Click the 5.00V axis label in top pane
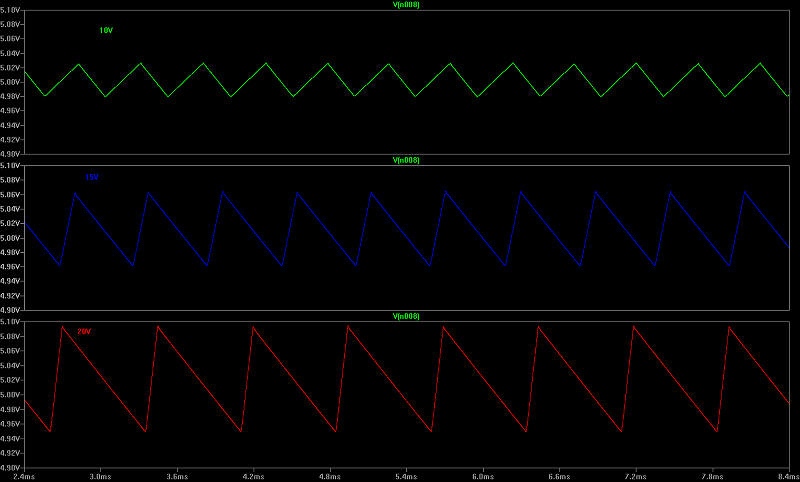This screenshot has height=482, width=800. click(10, 82)
